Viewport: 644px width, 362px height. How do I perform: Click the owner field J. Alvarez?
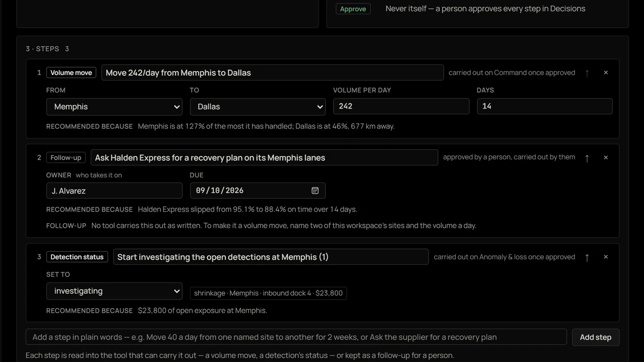pos(114,191)
